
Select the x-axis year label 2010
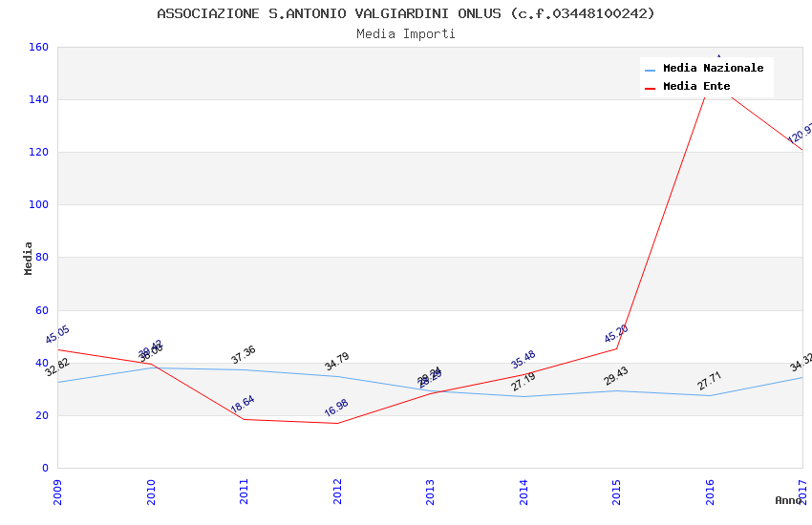pyautogui.click(x=151, y=492)
